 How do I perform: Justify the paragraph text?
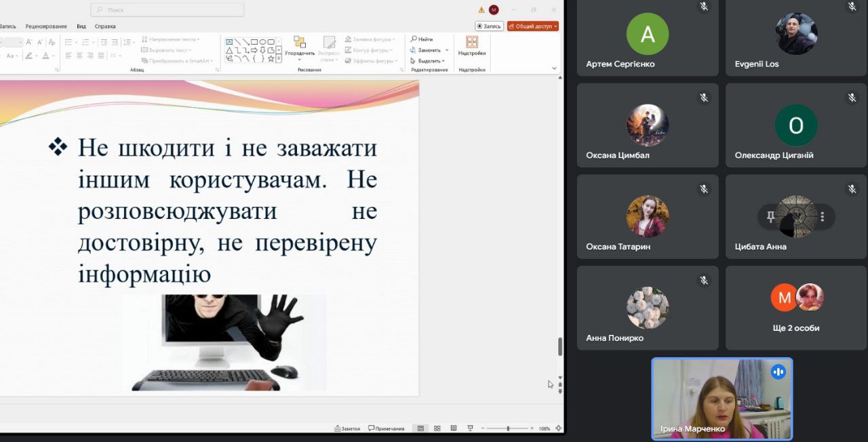102,56
